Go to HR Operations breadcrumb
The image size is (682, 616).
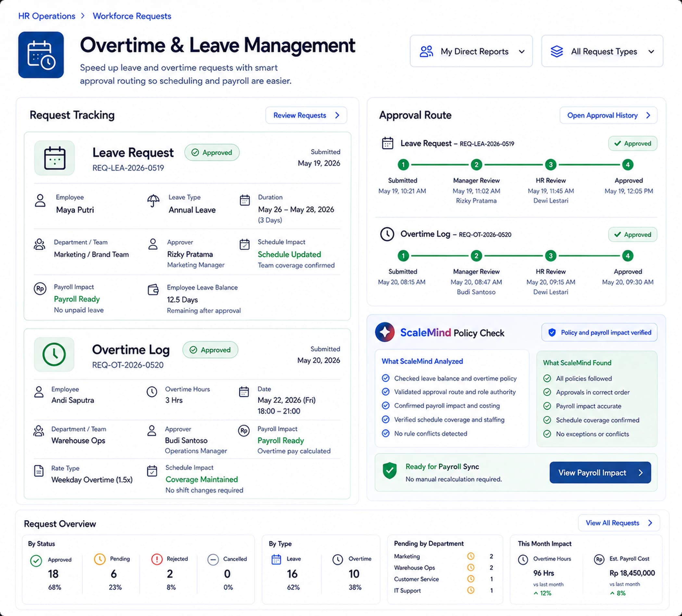click(x=47, y=16)
